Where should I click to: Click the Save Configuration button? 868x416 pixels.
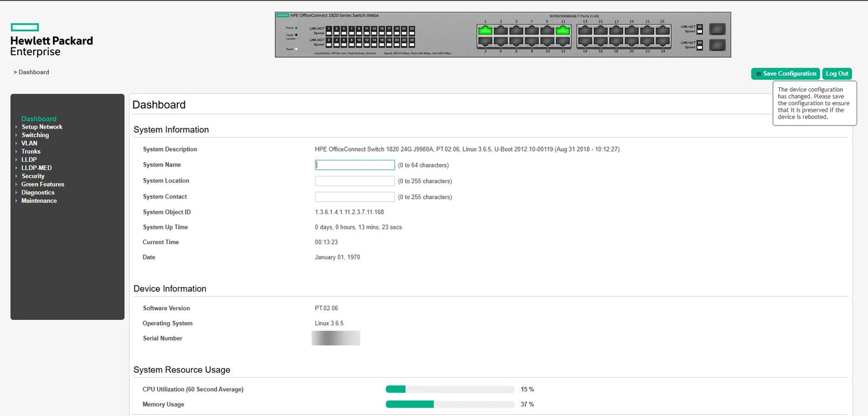pos(785,74)
